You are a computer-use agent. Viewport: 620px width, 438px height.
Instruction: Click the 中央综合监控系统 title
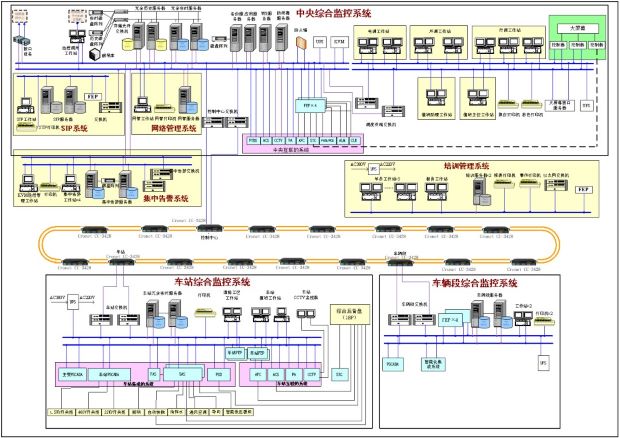coord(334,13)
